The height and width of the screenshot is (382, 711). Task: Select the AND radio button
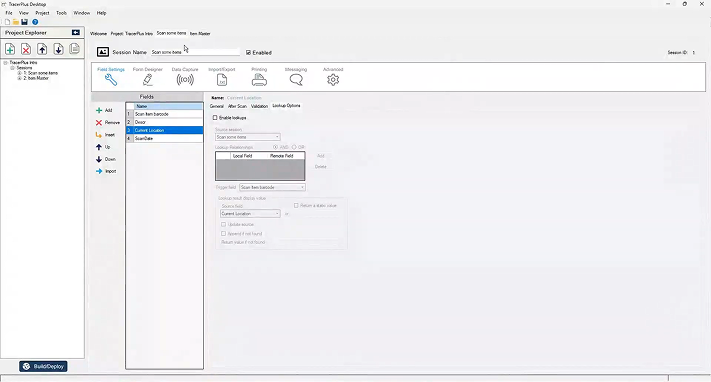[275, 147]
